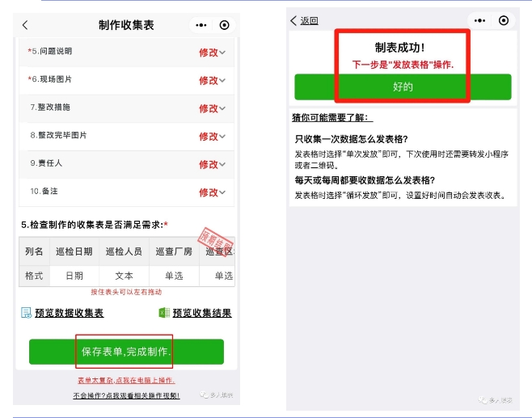Image resolution: width=532 pixels, height=418 pixels.
Task: Expand the chevron on 6.现场图片 row
Action: point(222,81)
